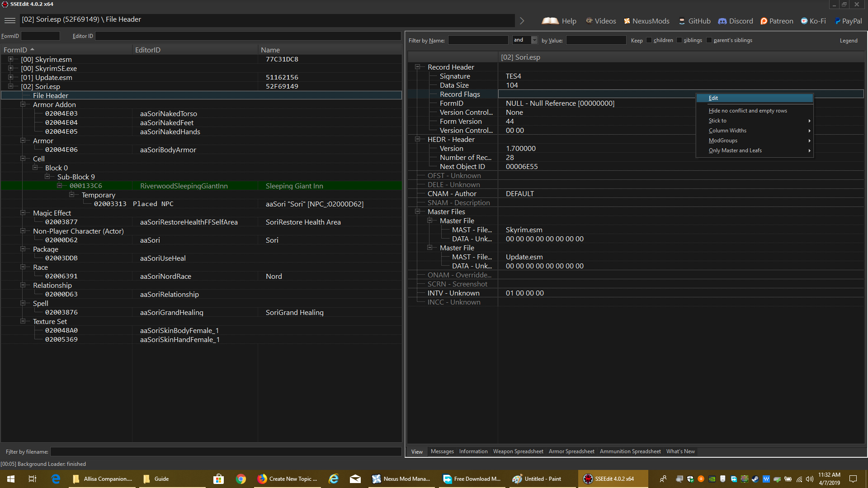Switch to the Messages tab

(x=442, y=451)
